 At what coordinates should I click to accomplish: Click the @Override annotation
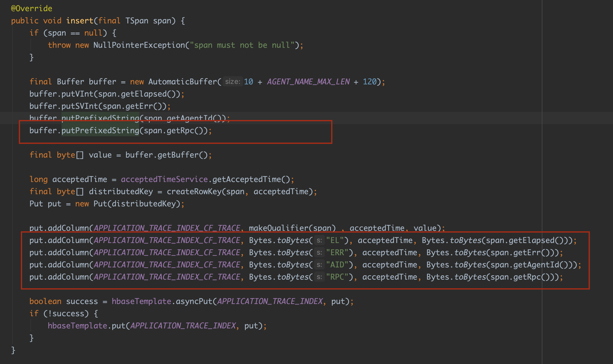[32, 8]
